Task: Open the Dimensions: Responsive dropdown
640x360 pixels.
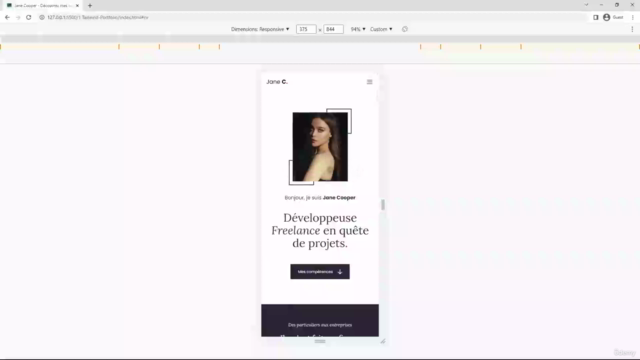Action: (260, 29)
